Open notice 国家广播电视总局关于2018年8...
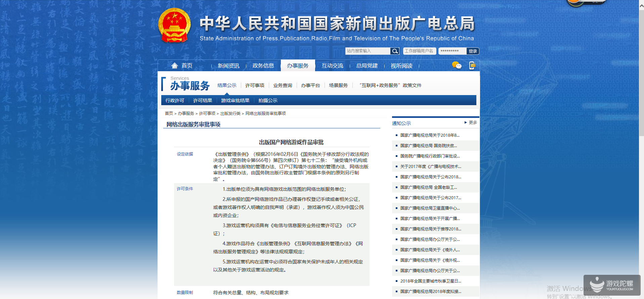Image resolution: width=644 pixels, height=299 pixels. (430, 135)
